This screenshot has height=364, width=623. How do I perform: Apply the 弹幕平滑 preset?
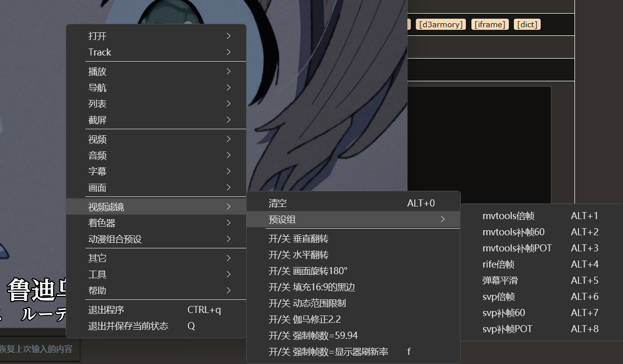(542, 280)
